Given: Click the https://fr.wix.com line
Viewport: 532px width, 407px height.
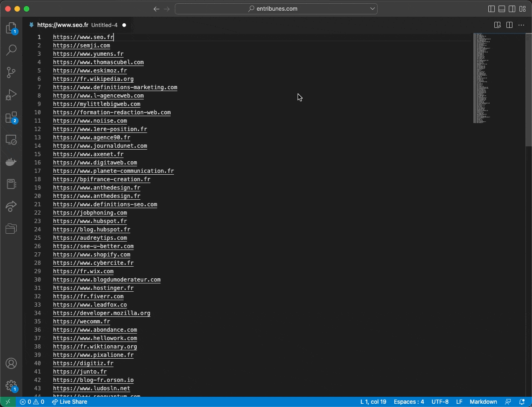Looking at the screenshot, I should [x=83, y=271].
